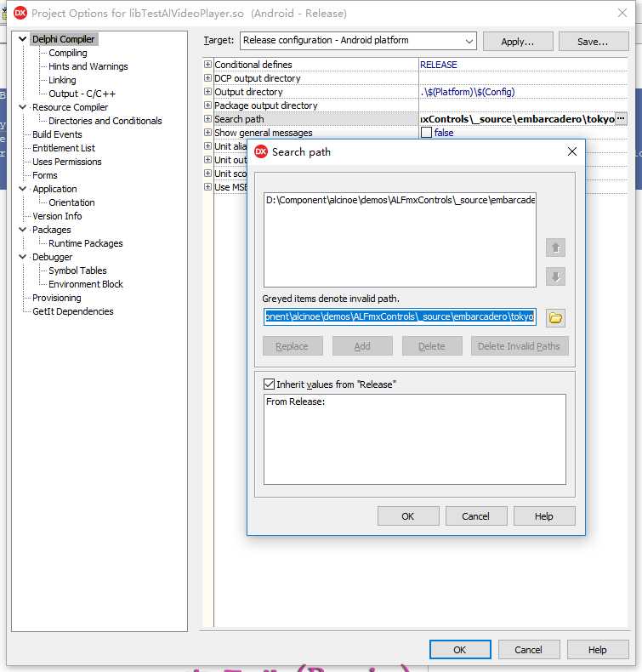Open folder browser for search path
Viewport: 642px width, 672px height.
click(555, 317)
